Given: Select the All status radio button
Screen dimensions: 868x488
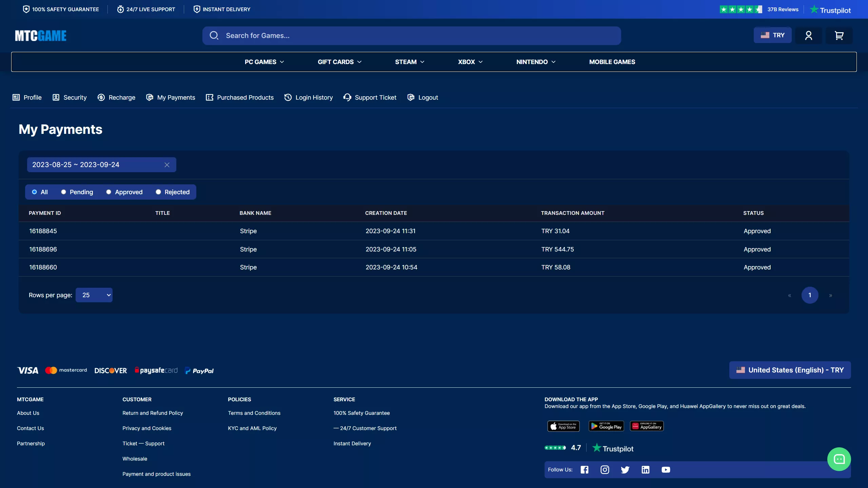Looking at the screenshot, I should pos(34,192).
